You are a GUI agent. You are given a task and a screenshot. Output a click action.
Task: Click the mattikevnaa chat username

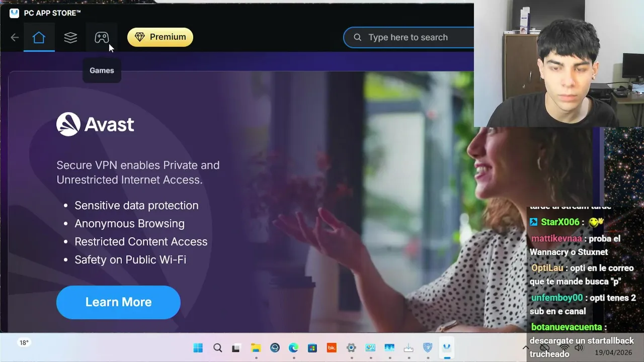(556, 239)
